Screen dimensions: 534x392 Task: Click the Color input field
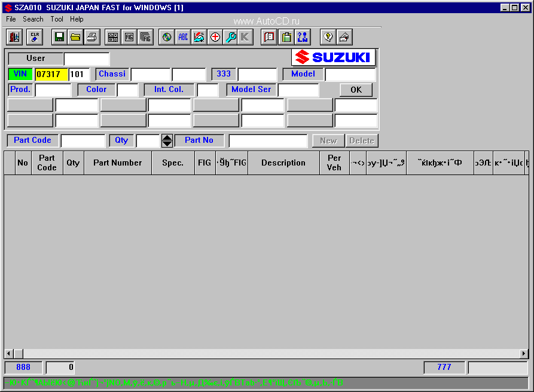click(x=128, y=90)
